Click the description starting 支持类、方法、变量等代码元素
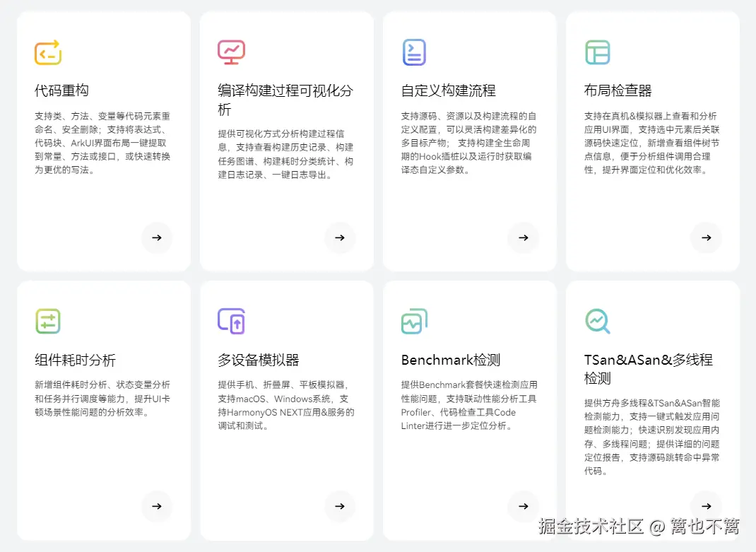This screenshot has height=552, width=756. pyautogui.click(x=102, y=143)
